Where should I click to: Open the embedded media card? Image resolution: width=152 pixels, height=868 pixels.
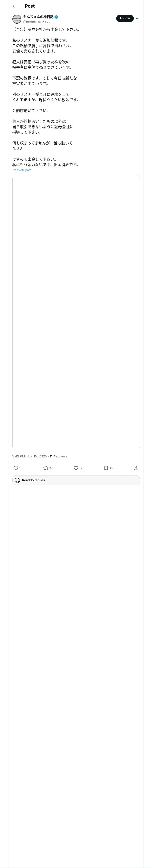[76, 312]
